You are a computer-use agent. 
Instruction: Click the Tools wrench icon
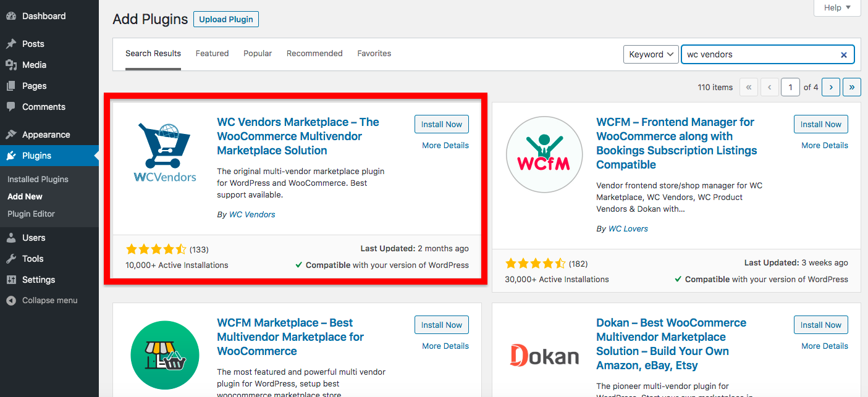(x=11, y=259)
